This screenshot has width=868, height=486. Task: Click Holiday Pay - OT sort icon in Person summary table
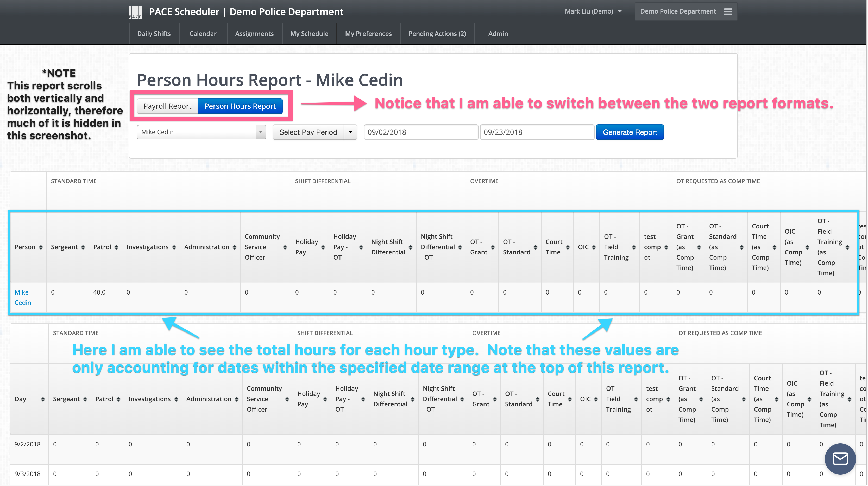pos(361,247)
